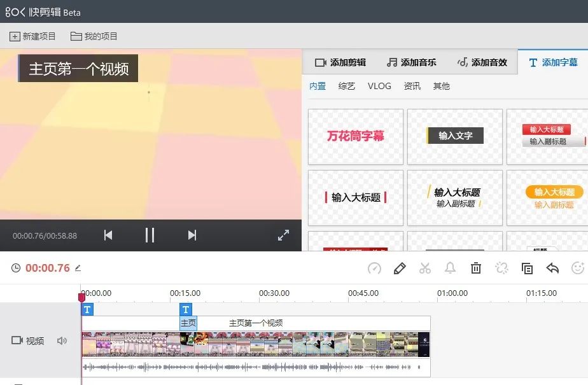Image resolution: width=588 pixels, height=385 pixels.
Task: Pause the video playback
Action: tap(150, 235)
